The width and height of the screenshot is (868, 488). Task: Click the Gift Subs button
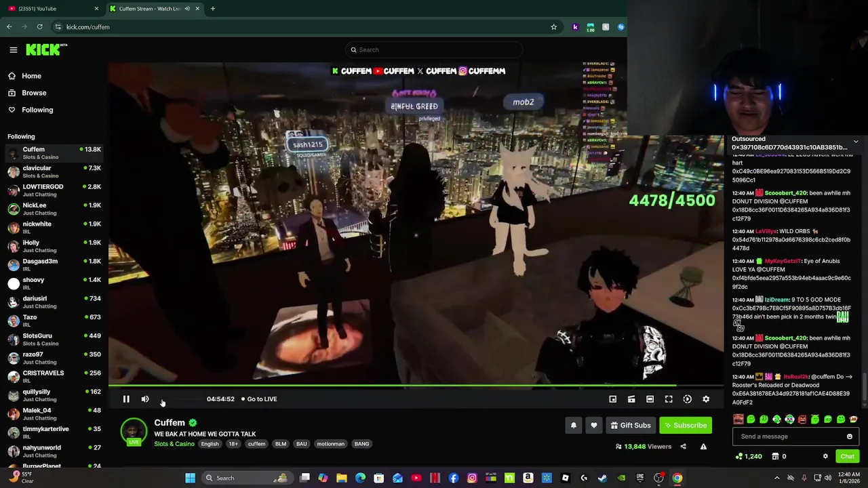(631, 426)
